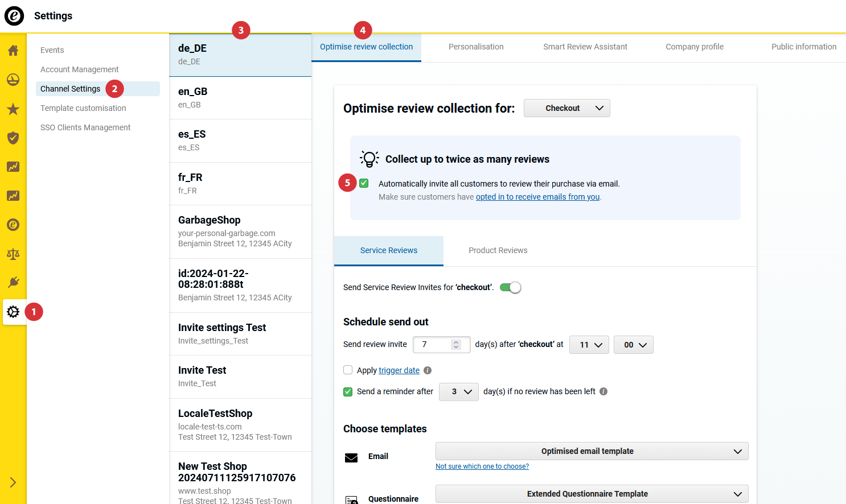Open the Checkout dropdown
Viewport: 846px width, 504px height.
[566, 108]
